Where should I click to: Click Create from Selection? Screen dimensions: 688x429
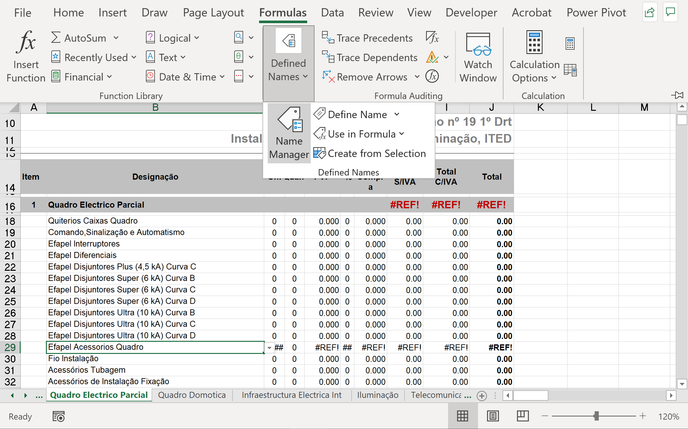tap(370, 154)
